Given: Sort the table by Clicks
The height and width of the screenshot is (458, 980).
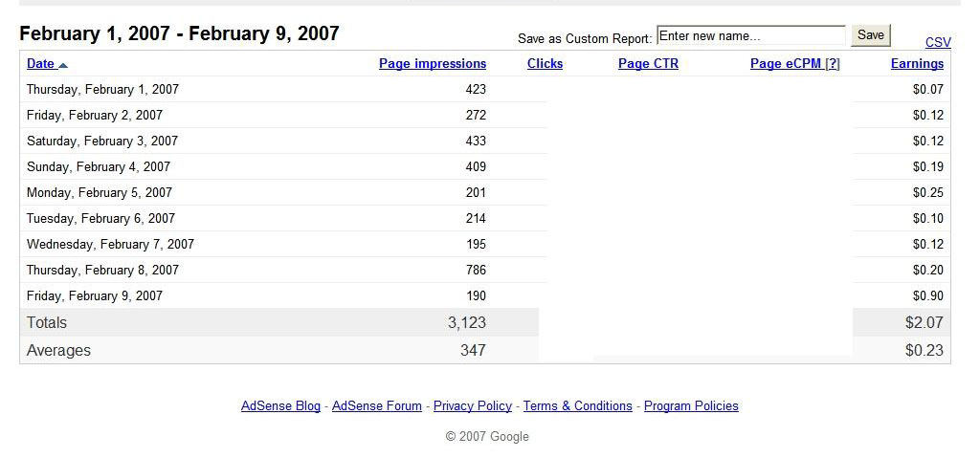Looking at the screenshot, I should click(545, 64).
